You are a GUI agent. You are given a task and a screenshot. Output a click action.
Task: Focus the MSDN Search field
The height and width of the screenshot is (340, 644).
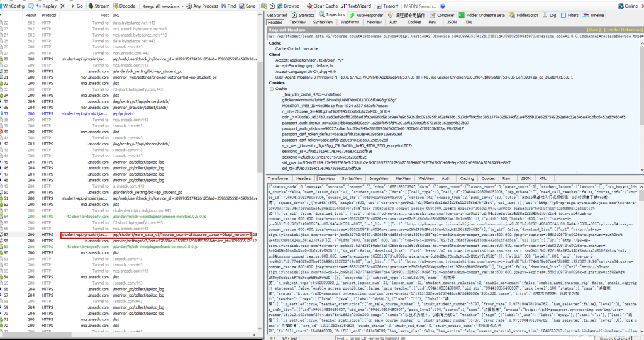[419, 6]
